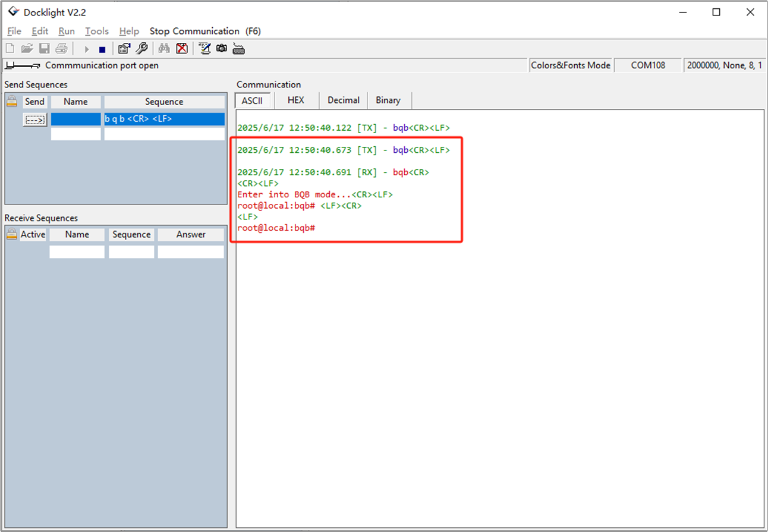Click the COM108 port status field
Image resolution: width=768 pixels, height=532 pixels.
coord(648,65)
